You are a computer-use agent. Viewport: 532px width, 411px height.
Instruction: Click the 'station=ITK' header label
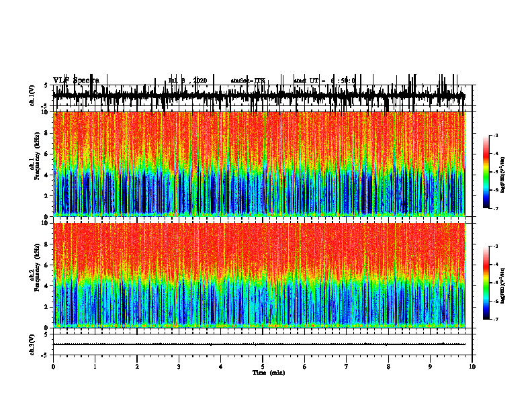coord(248,81)
